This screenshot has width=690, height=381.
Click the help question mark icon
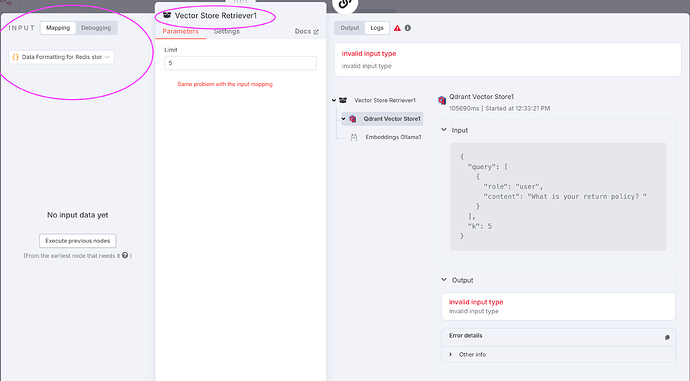click(125, 255)
